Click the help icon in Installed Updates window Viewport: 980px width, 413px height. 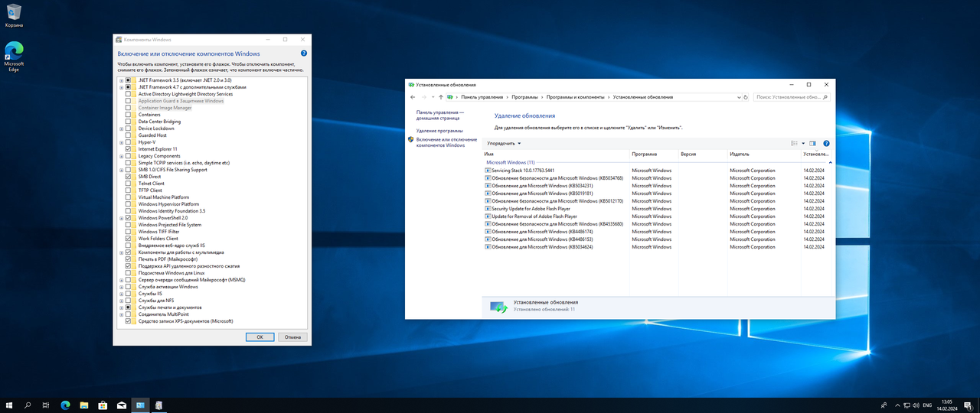point(826,143)
